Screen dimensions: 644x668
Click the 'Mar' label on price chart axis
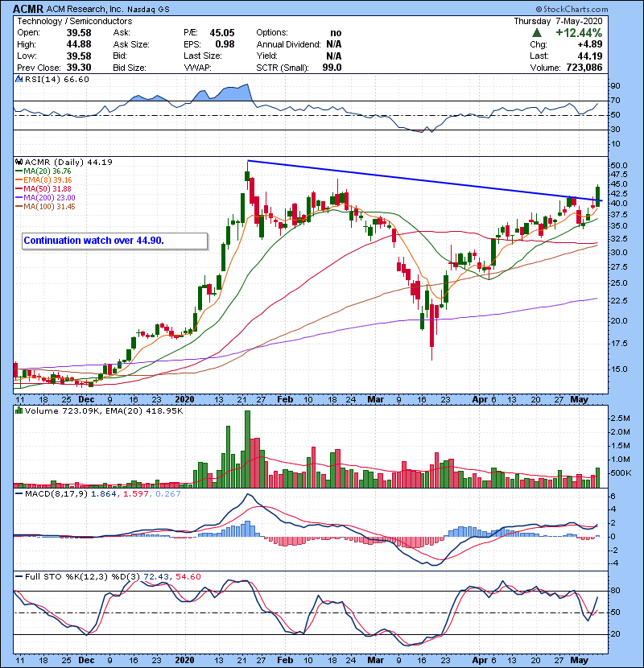(375, 400)
